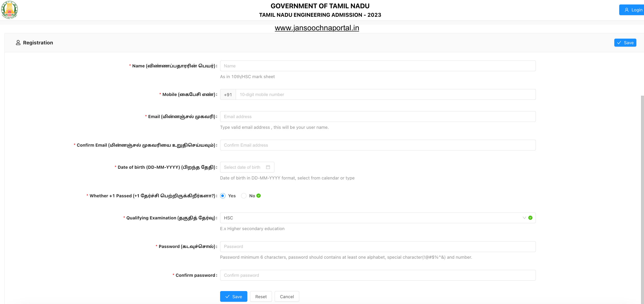Click the Reset button to clear form
Viewport: 644px width, 304px height.
click(261, 296)
